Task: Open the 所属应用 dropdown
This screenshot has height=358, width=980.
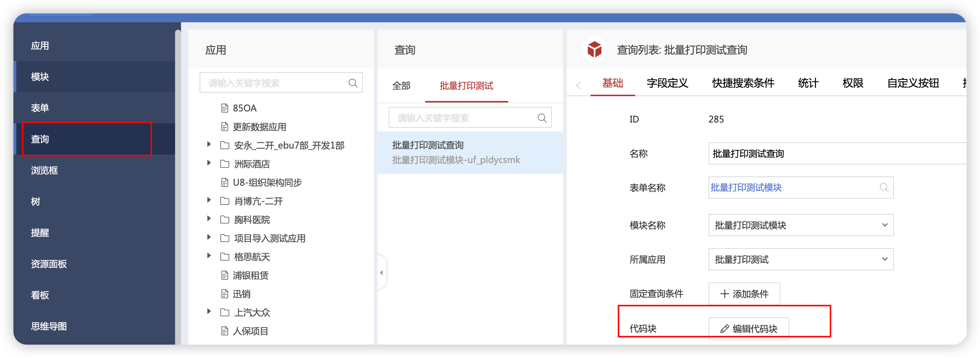Action: (x=801, y=259)
